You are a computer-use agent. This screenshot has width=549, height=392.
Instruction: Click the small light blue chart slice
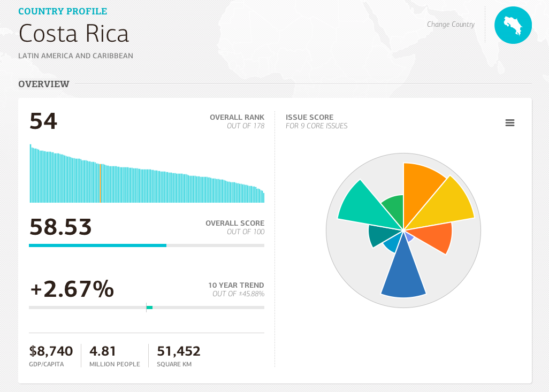(392, 243)
